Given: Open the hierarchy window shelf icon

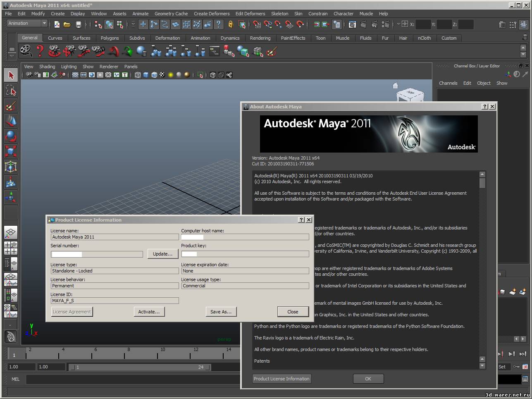Looking at the screenshot, I should coord(214,51).
